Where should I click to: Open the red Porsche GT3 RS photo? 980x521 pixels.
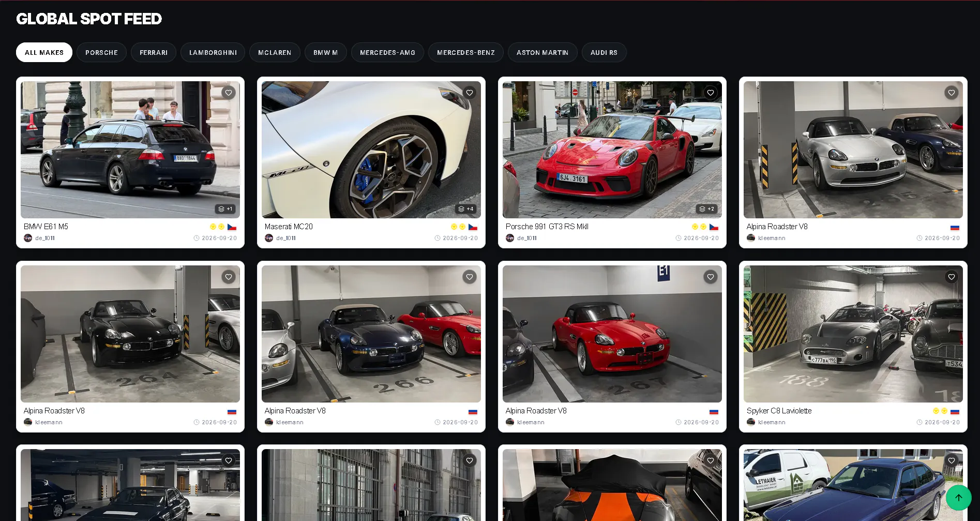pos(612,150)
